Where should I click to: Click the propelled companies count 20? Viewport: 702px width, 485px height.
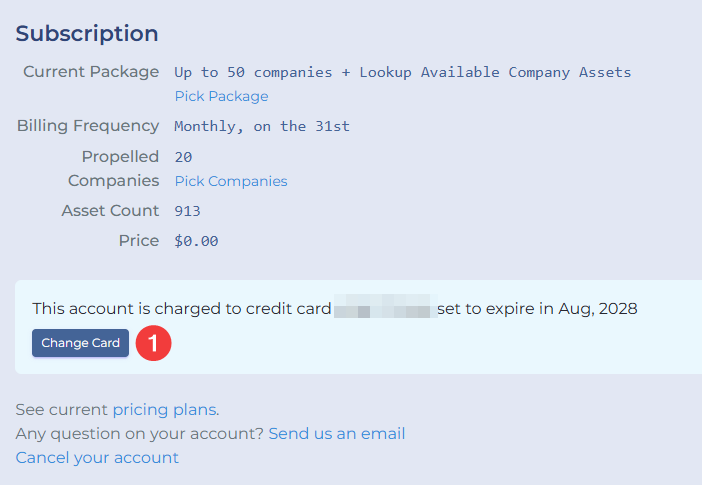[183, 157]
